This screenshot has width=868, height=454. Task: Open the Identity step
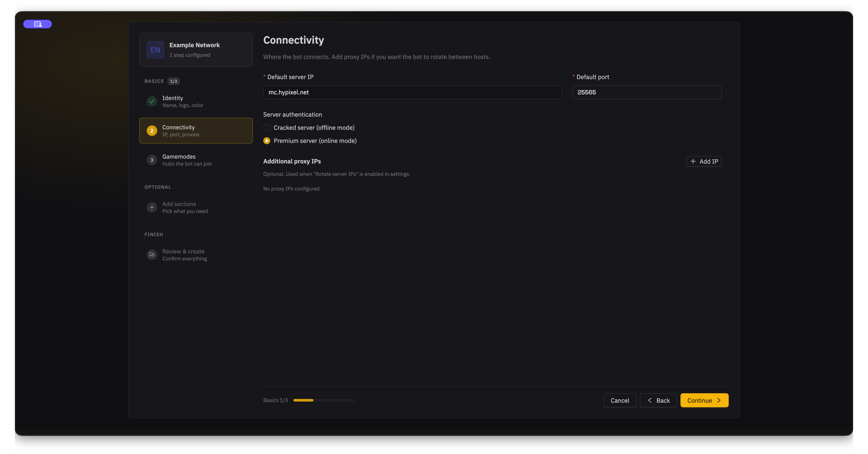[196, 101]
